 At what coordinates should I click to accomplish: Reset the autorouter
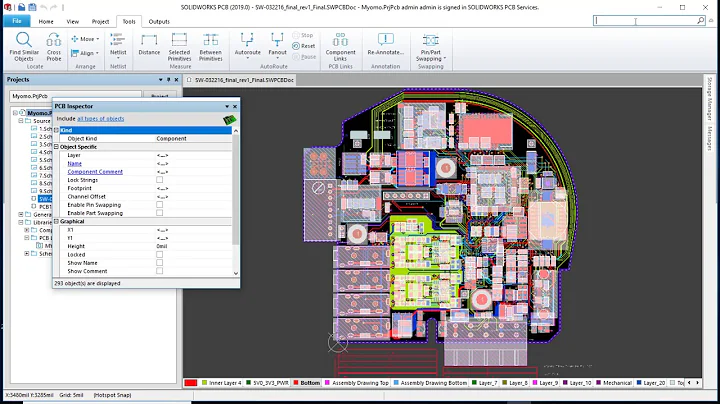click(x=304, y=46)
